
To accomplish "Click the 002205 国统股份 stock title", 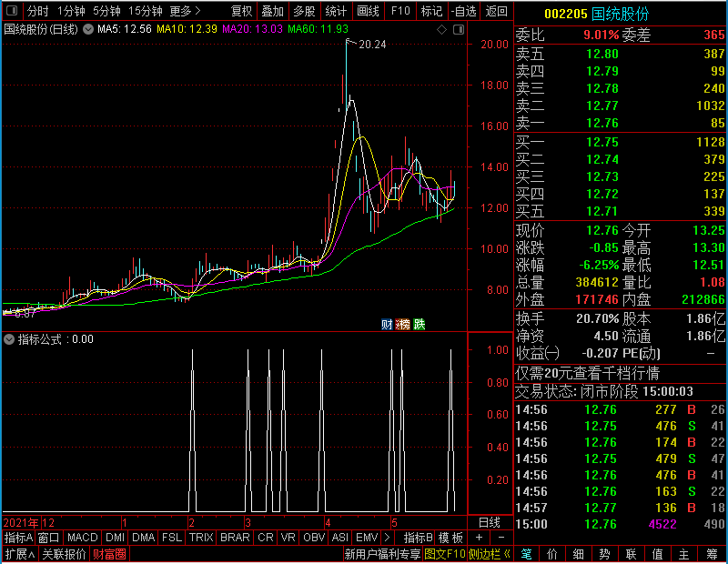I will click(x=596, y=14).
